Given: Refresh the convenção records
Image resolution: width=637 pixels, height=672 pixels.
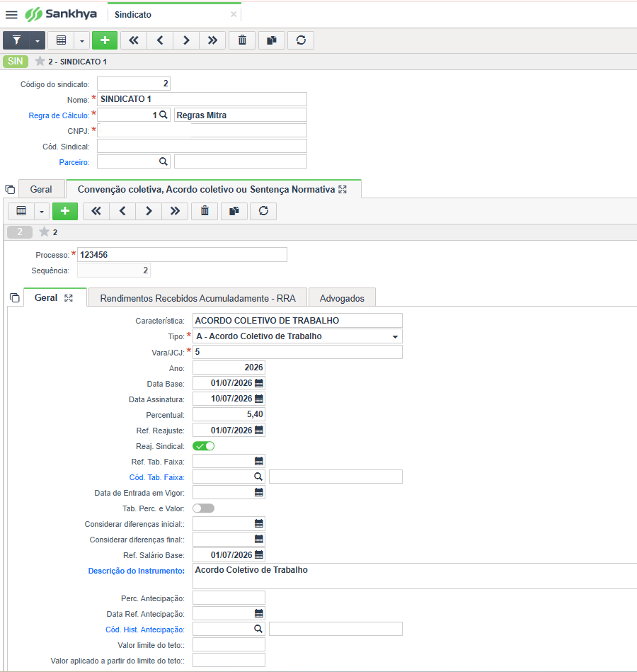Looking at the screenshot, I should coord(263,211).
